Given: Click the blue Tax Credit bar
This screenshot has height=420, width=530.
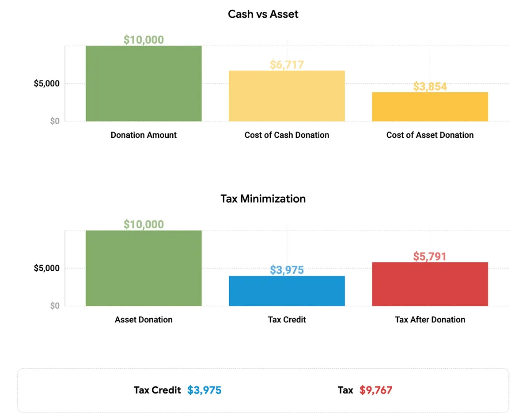Looking at the screenshot, I should (x=287, y=291).
